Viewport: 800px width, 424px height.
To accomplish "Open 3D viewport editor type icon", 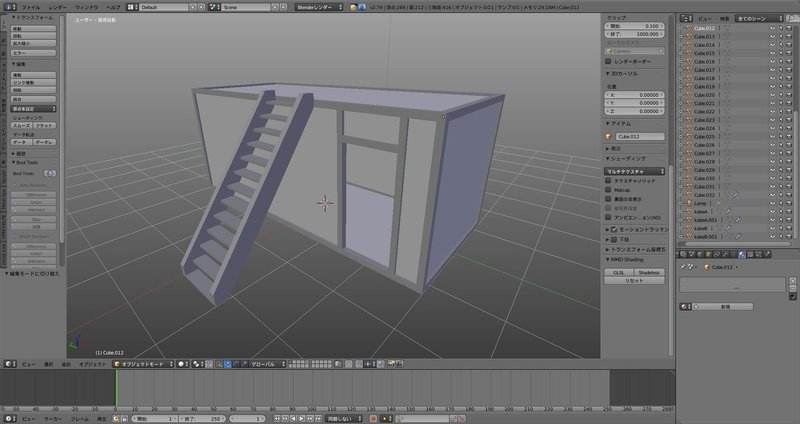I will click(10, 364).
